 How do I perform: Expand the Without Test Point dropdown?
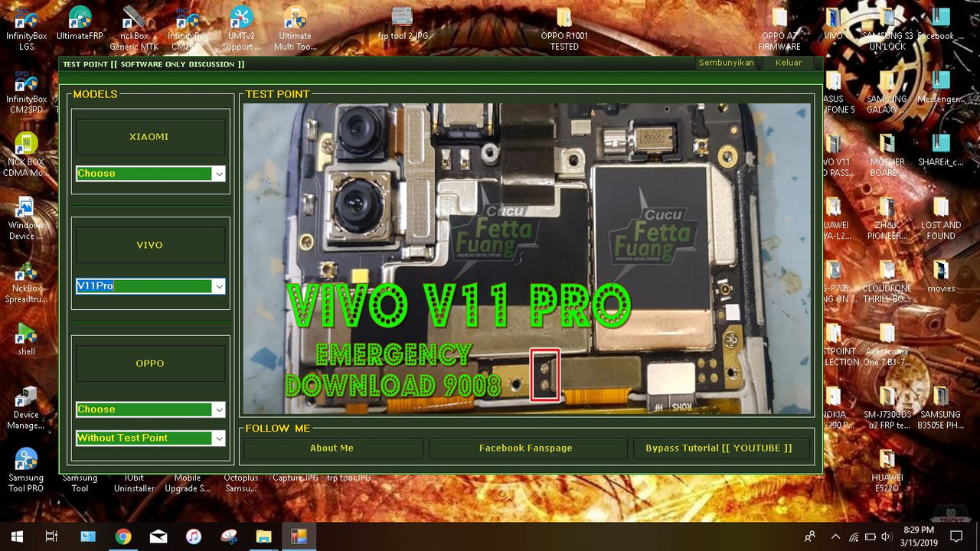[x=219, y=439]
